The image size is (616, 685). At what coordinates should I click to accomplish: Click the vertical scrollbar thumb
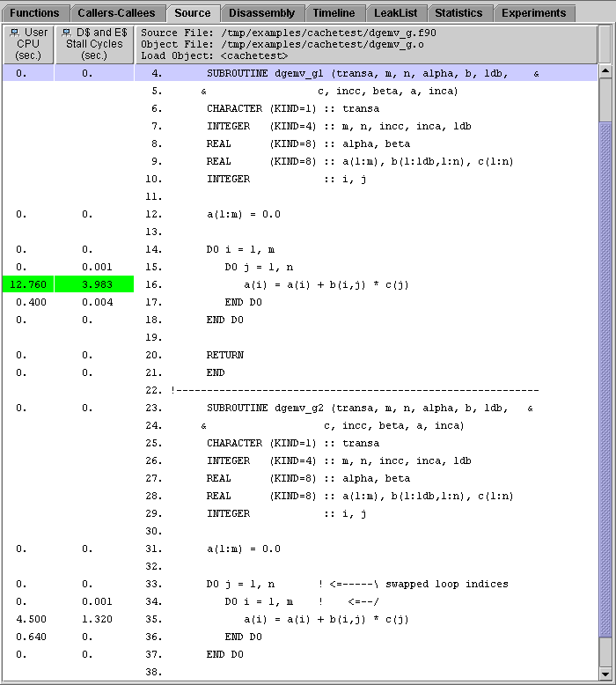tap(605, 379)
